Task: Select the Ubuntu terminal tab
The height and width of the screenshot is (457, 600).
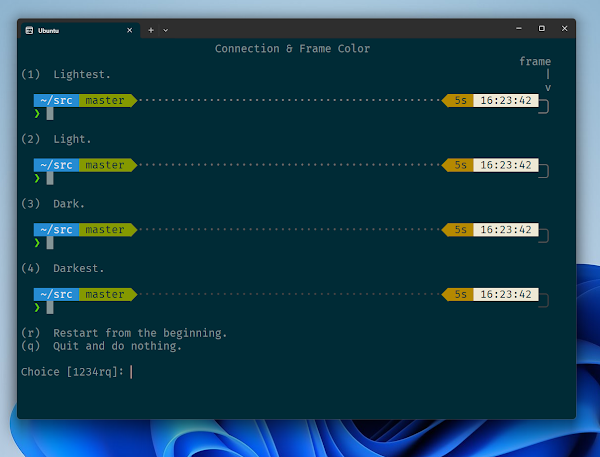Action: point(80,30)
